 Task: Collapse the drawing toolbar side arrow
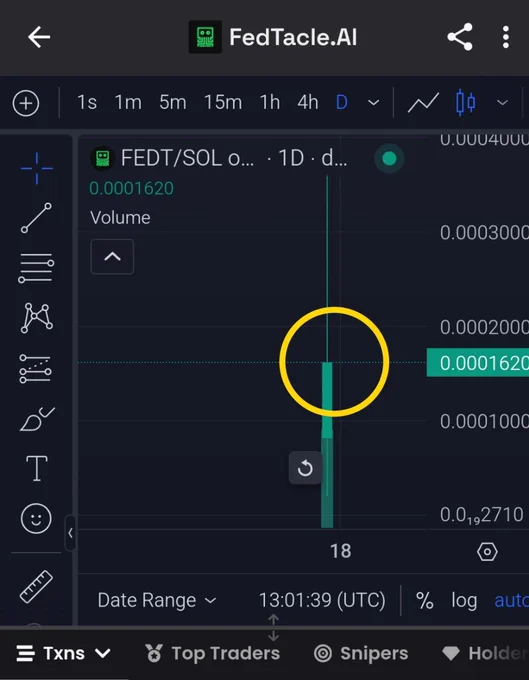point(70,533)
